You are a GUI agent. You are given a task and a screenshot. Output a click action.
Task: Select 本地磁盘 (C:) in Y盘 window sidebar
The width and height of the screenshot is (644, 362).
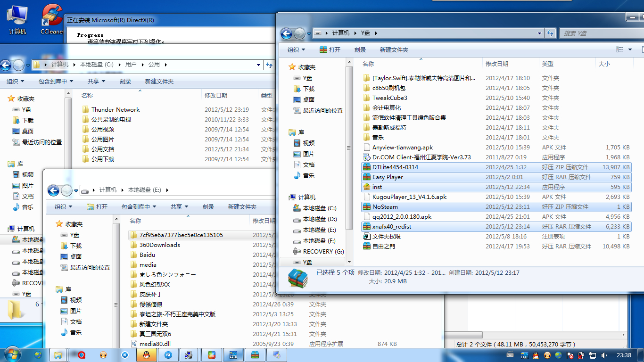tap(315, 208)
